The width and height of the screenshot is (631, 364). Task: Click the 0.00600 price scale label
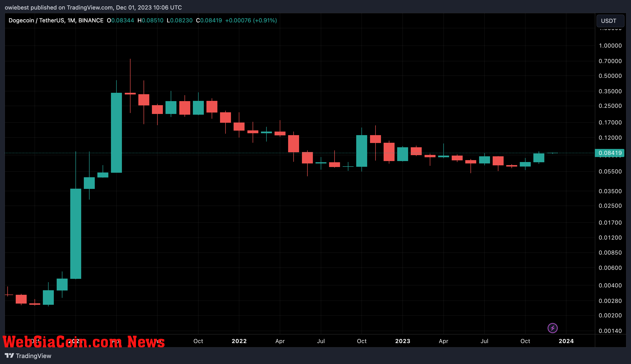coord(610,268)
